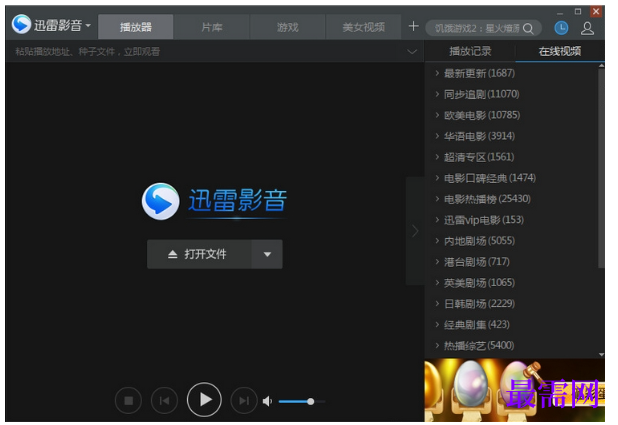Click the 迅雷影音 logo in title bar
Viewport: 618px width, 425px height.
pyautogui.click(x=21, y=25)
